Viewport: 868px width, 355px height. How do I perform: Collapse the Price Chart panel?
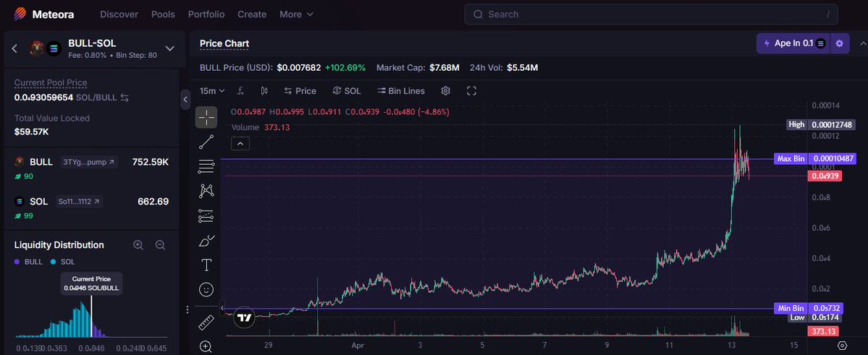coord(863,43)
